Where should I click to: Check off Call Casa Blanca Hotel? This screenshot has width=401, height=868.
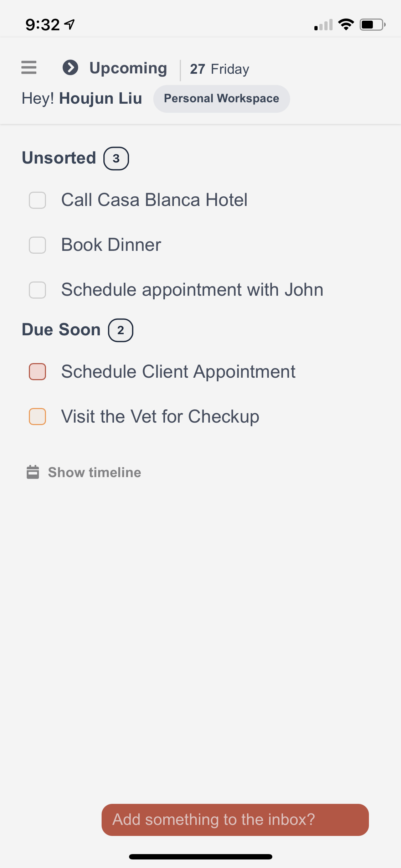(37, 200)
